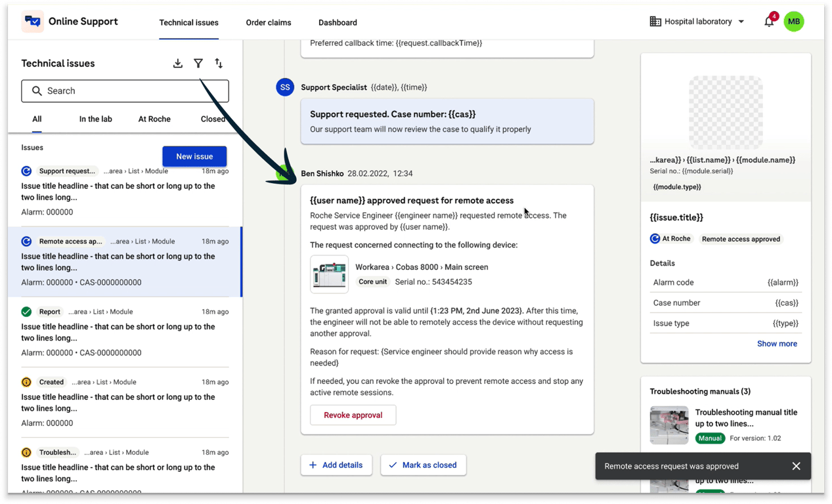Viewport: 832px width, 504px height.
Task: Click the module image placeholder
Action: [x=726, y=112]
